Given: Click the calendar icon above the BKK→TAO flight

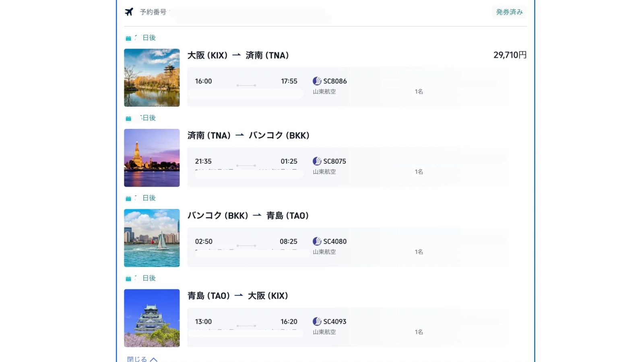Looking at the screenshot, I should tap(128, 197).
